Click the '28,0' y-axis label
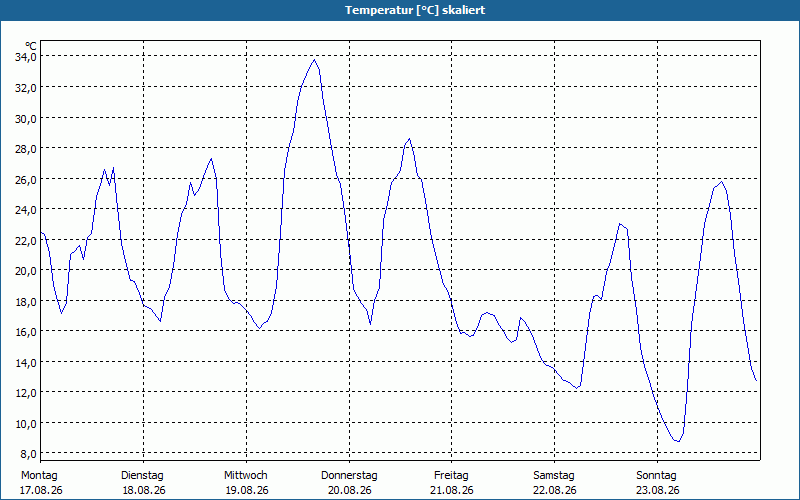Screen dimensions: 800x500 25,148
